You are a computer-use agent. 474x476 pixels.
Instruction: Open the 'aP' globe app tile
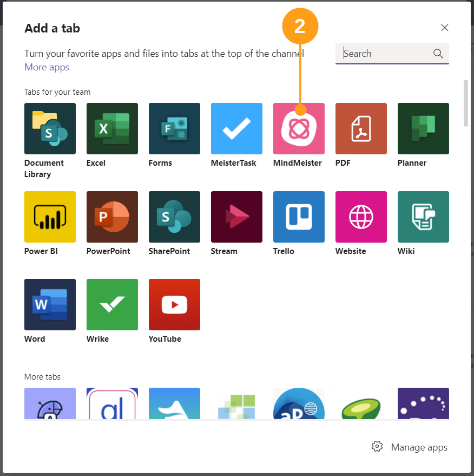coord(299,403)
